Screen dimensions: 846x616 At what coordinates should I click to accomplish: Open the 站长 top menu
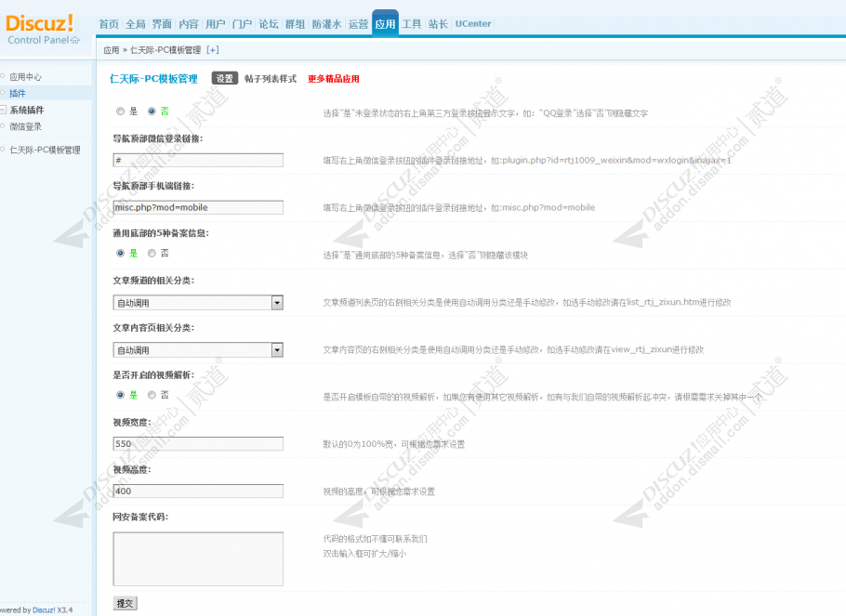pos(438,24)
